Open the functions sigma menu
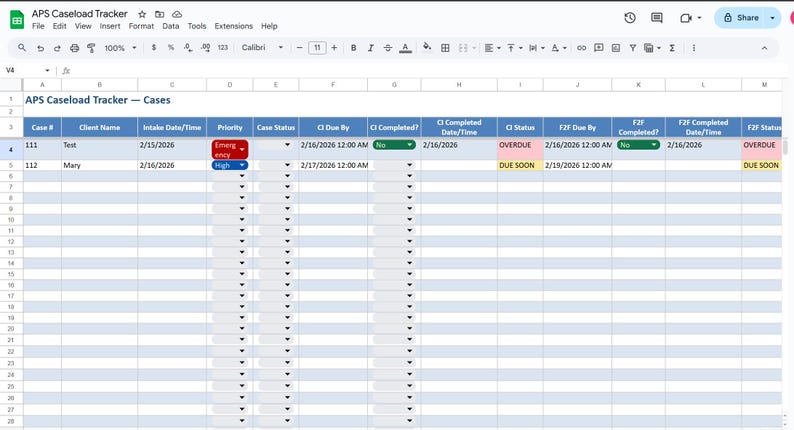Image resolution: width=794 pixels, height=430 pixels. click(672, 48)
